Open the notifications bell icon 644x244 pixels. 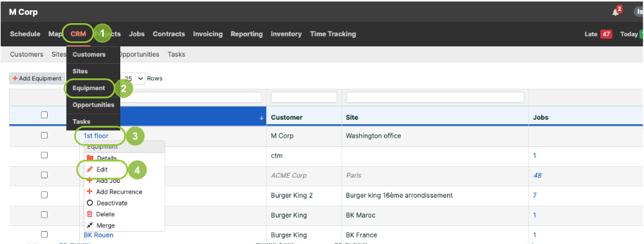(x=615, y=12)
